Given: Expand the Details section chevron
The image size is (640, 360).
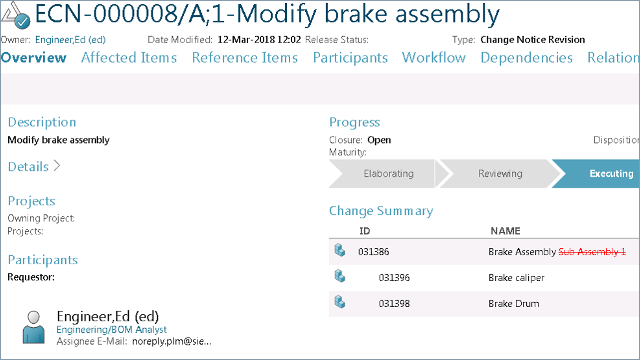Looking at the screenshot, I should pyautogui.click(x=57, y=166).
